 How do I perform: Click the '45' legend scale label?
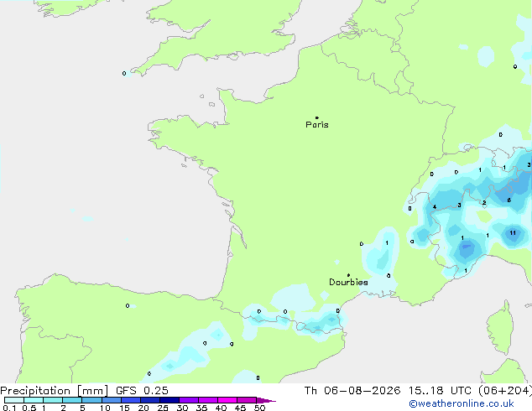240,408
